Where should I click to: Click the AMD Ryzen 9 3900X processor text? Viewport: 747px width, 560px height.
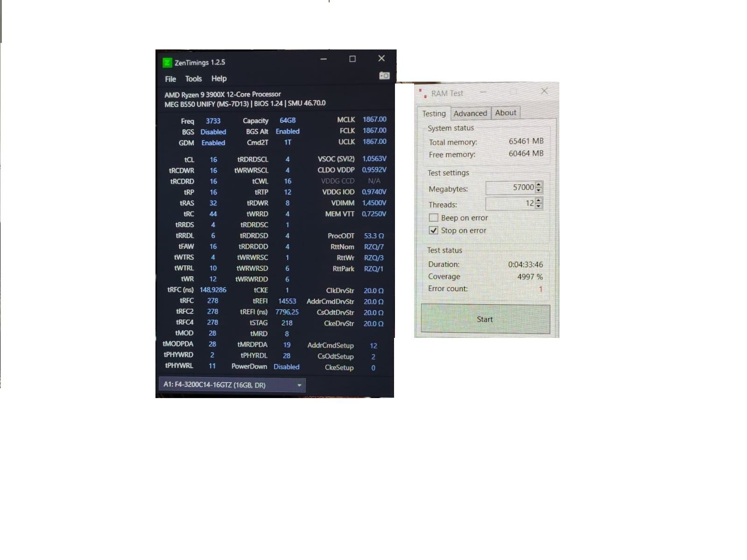click(x=223, y=94)
